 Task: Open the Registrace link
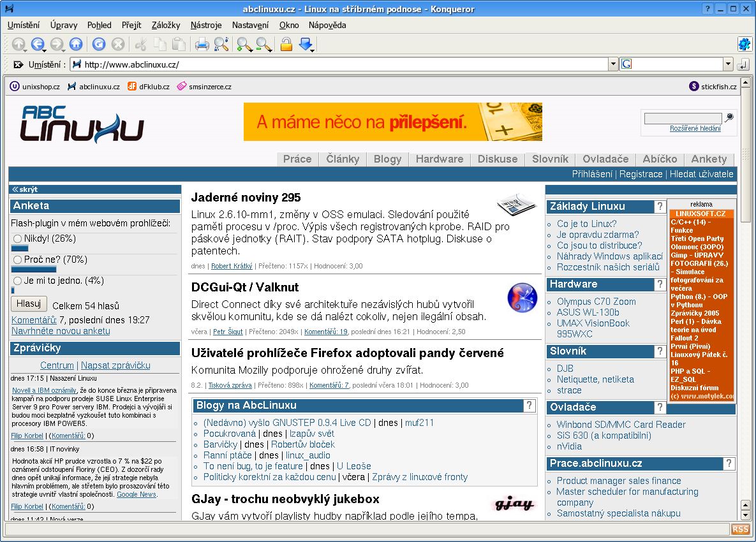tap(641, 174)
